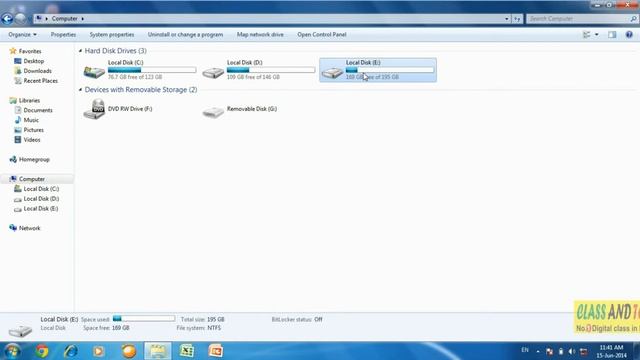Open the address bar history dropdown
The width and height of the screenshot is (640, 360).
507,19
